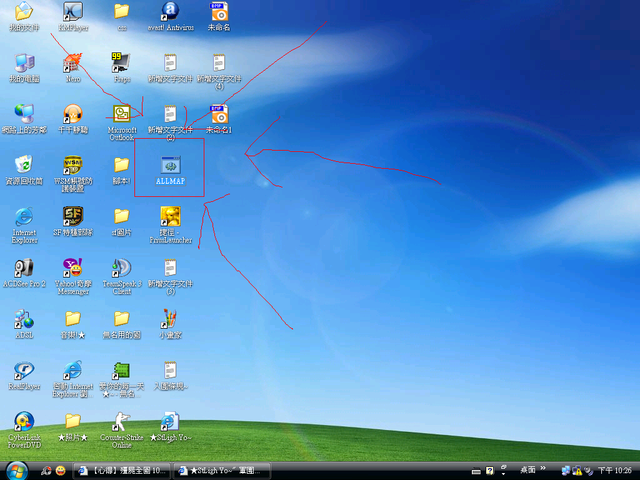Viewport: 640px width, 480px height.
Task: Launch Fraps from the desktop
Action: [121, 63]
